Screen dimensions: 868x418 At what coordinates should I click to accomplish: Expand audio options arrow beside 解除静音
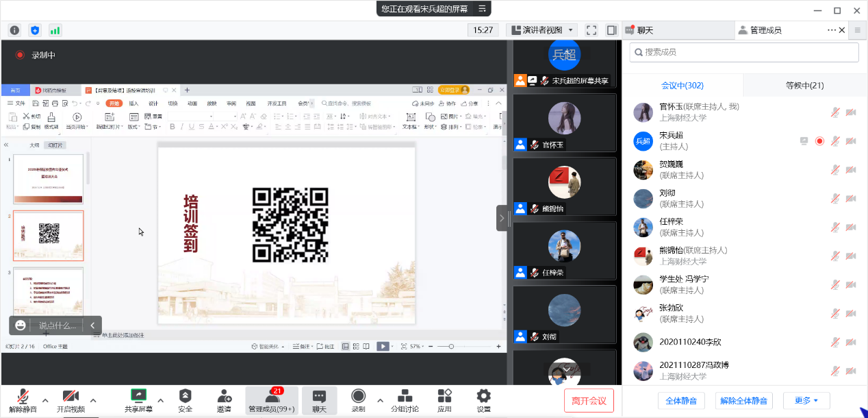coord(45,400)
